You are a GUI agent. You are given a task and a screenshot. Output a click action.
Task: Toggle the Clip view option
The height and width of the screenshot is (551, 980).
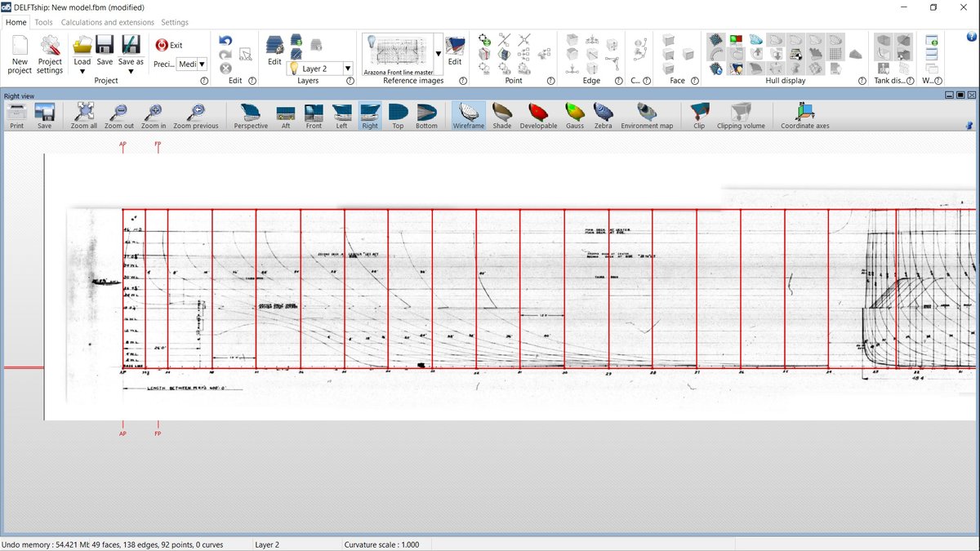click(x=698, y=115)
